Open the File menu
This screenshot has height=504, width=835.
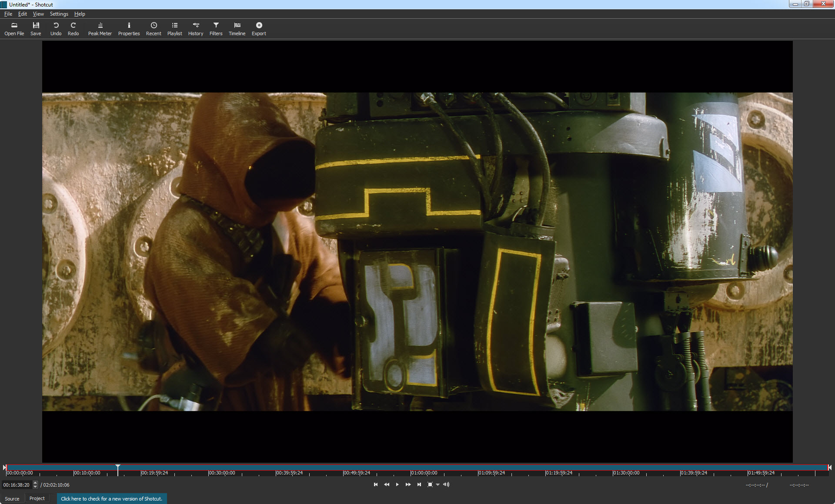click(x=8, y=14)
